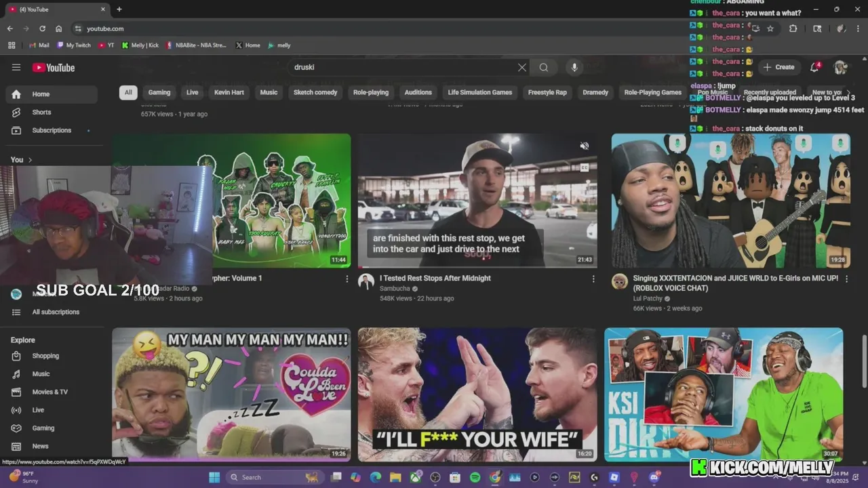
Task: Open I Tested Rest Stops After Midnight title
Action: pos(435,279)
